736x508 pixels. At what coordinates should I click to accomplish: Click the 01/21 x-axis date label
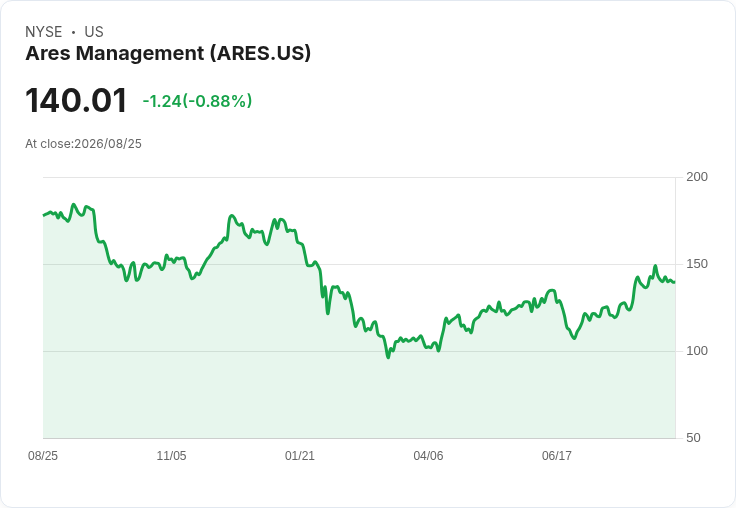pos(300,455)
